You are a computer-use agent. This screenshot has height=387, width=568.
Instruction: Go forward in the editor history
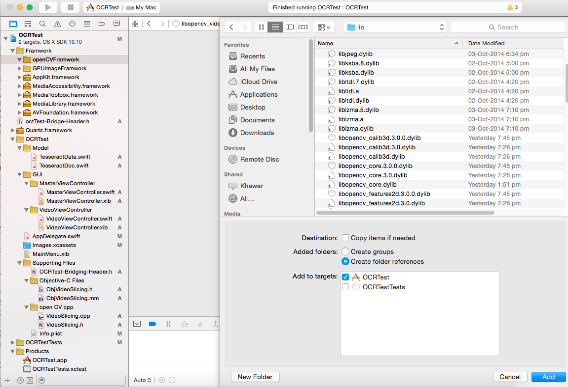[162, 24]
